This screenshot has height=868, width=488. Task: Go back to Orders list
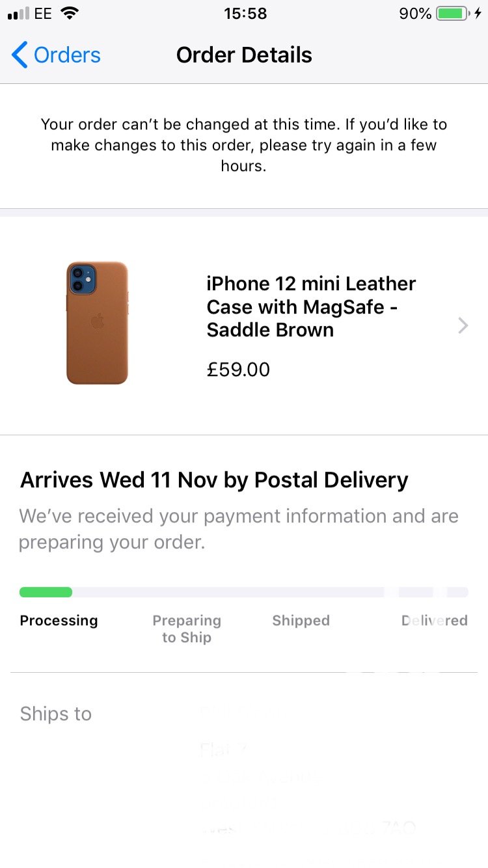(x=57, y=55)
